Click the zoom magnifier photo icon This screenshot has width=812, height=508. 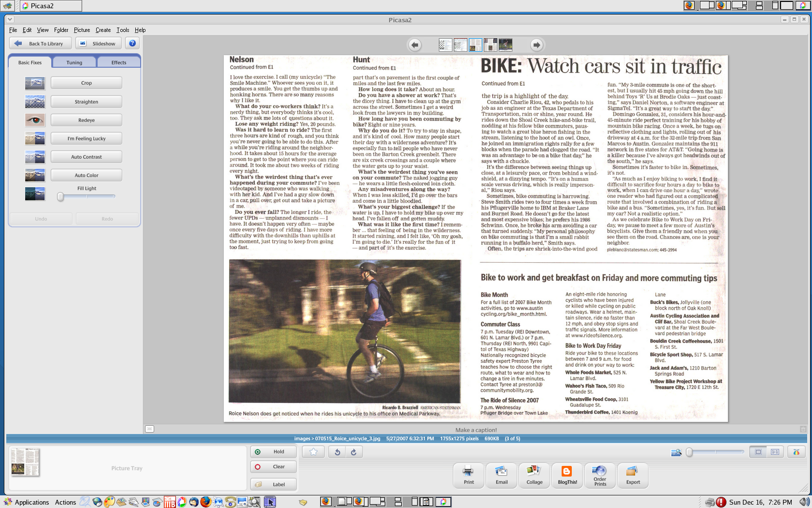[x=676, y=452]
